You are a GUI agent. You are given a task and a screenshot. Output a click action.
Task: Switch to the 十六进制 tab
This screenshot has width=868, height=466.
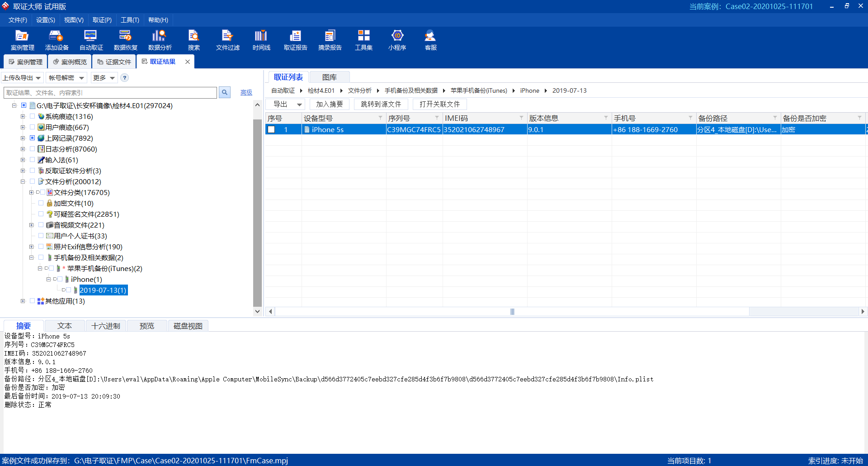tap(106, 326)
